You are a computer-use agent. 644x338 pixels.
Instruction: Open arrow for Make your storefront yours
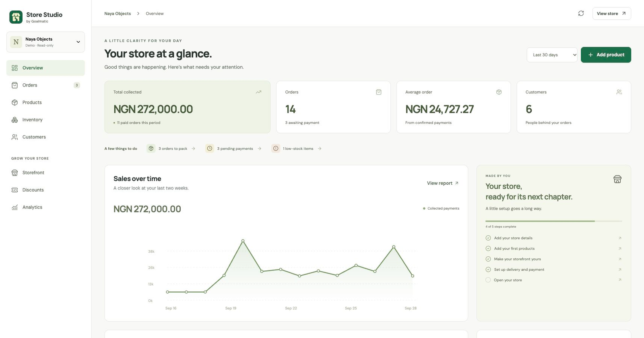(620, 259)
